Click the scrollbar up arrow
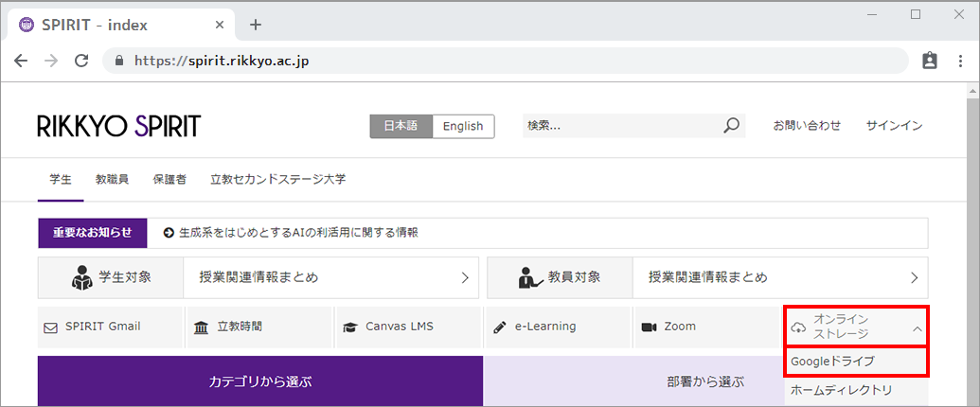This screenshot has width=980, height=407. (972, 92)
